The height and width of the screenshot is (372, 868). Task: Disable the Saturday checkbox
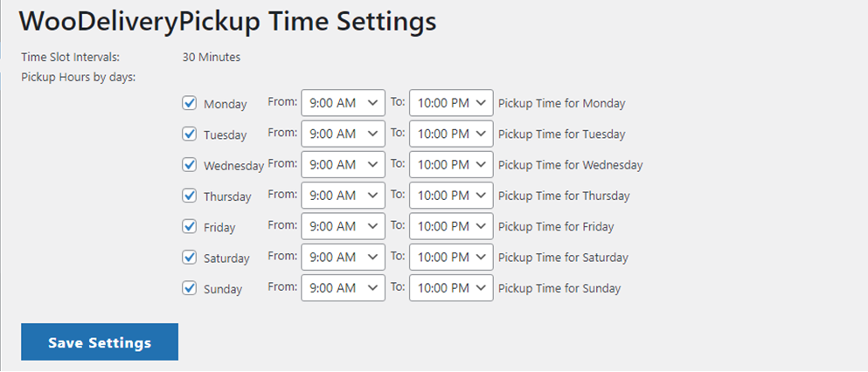point(189,257)
